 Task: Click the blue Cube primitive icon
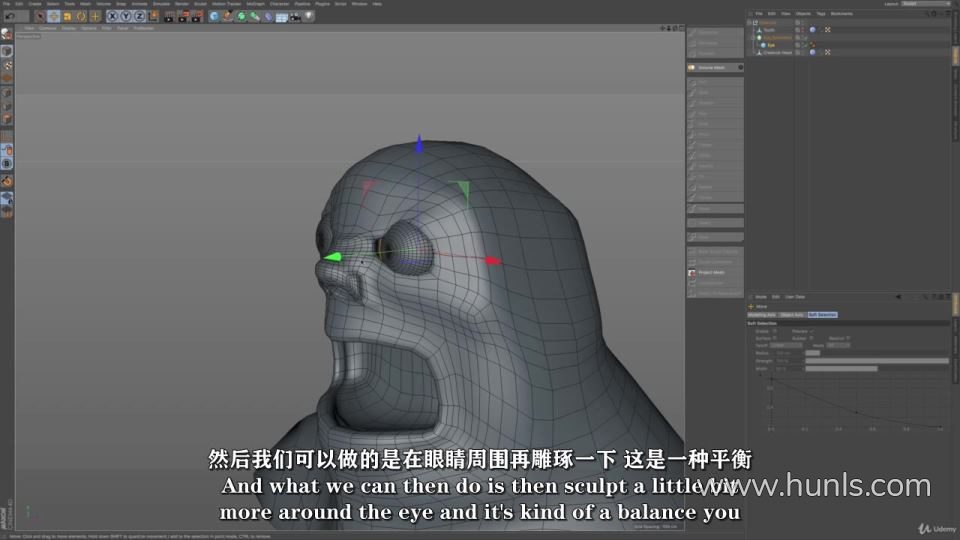(214, 17)
